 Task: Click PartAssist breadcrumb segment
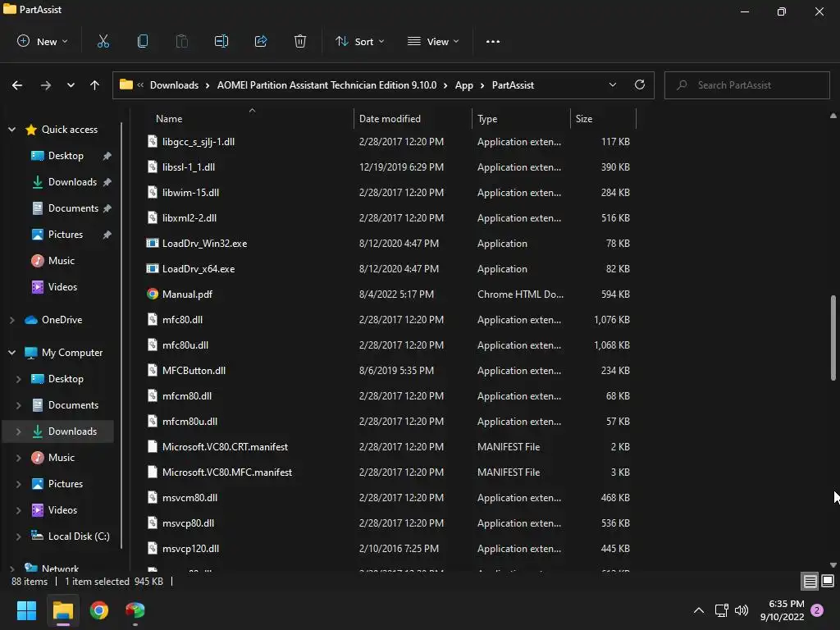point(513,85)
